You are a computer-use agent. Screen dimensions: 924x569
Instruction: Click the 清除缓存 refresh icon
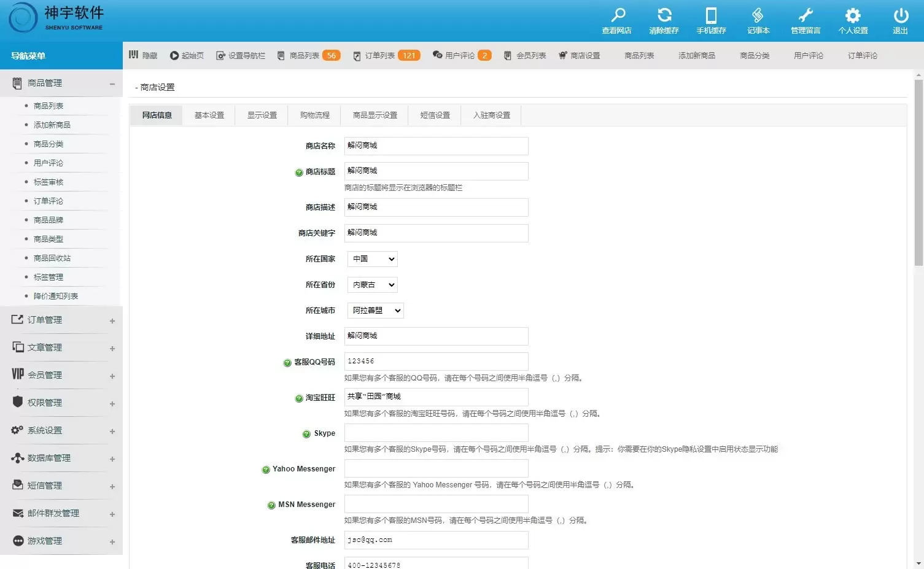664,15
